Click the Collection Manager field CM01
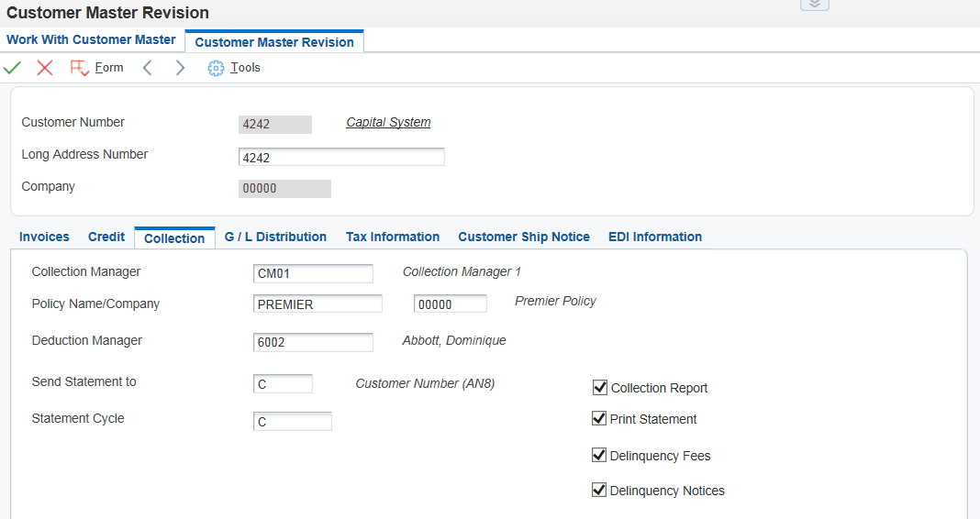The width and height of the screenshot is (980, 519). click(x=313, y=273)
